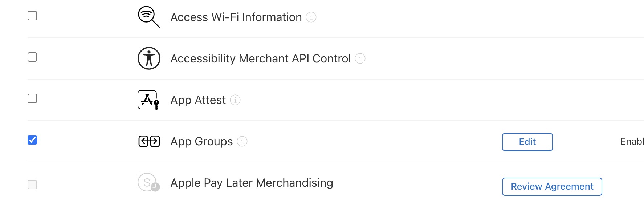Click the disabled Apple Pay Later Merchandising checkbox
Image resolution: width=644 pixels, height=202 pixels.
(32, 185)
